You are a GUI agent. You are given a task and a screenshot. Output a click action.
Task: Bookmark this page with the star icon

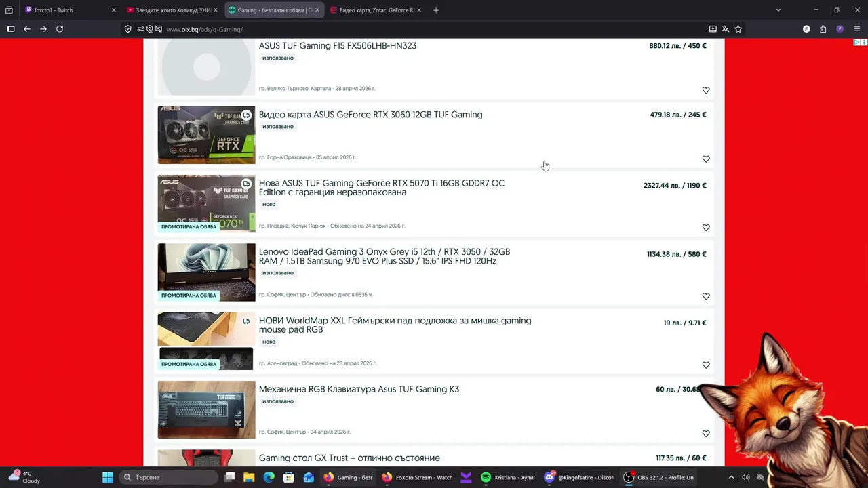coord(738,29)
